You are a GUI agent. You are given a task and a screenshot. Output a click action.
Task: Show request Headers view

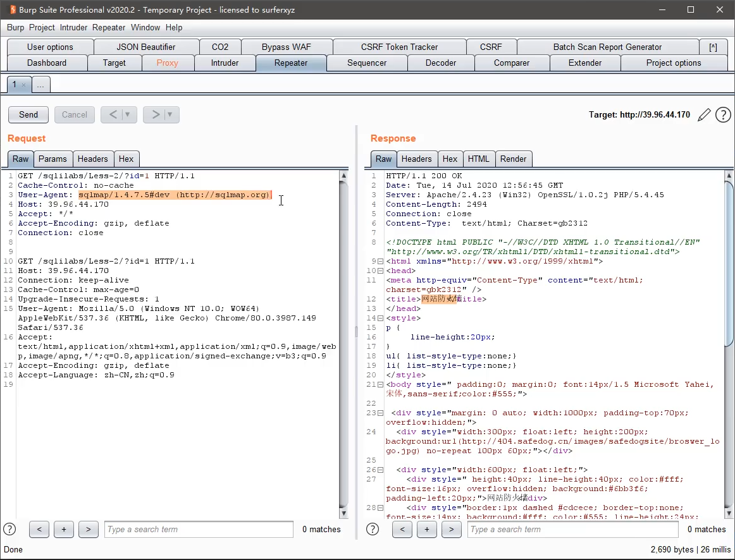click(x=93, y=159)
